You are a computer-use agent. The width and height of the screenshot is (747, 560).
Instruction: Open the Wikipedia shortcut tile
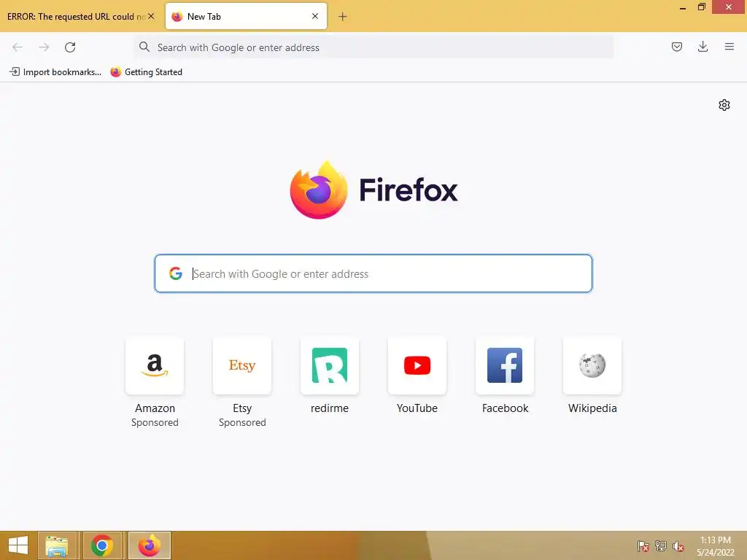pyautogui.click(x=592, y=366)
